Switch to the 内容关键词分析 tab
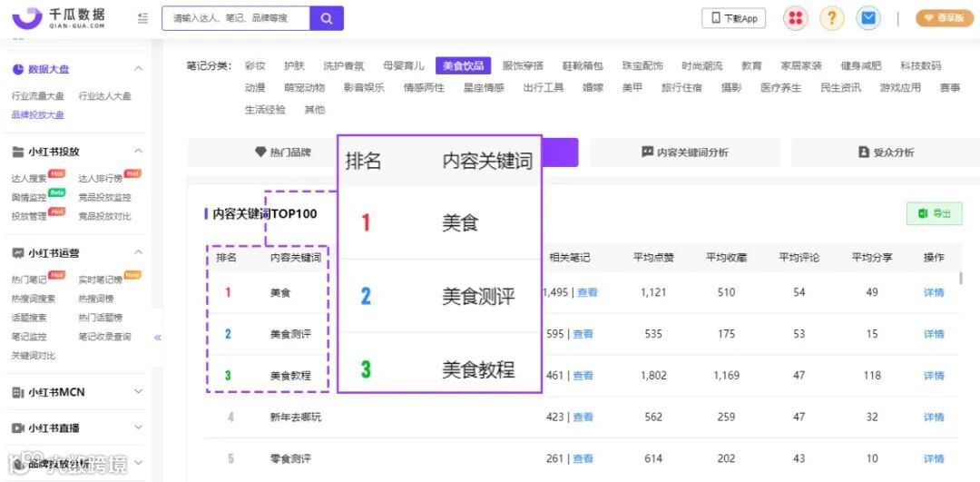Viewport: 980px width, 482px height. (685, 152)
